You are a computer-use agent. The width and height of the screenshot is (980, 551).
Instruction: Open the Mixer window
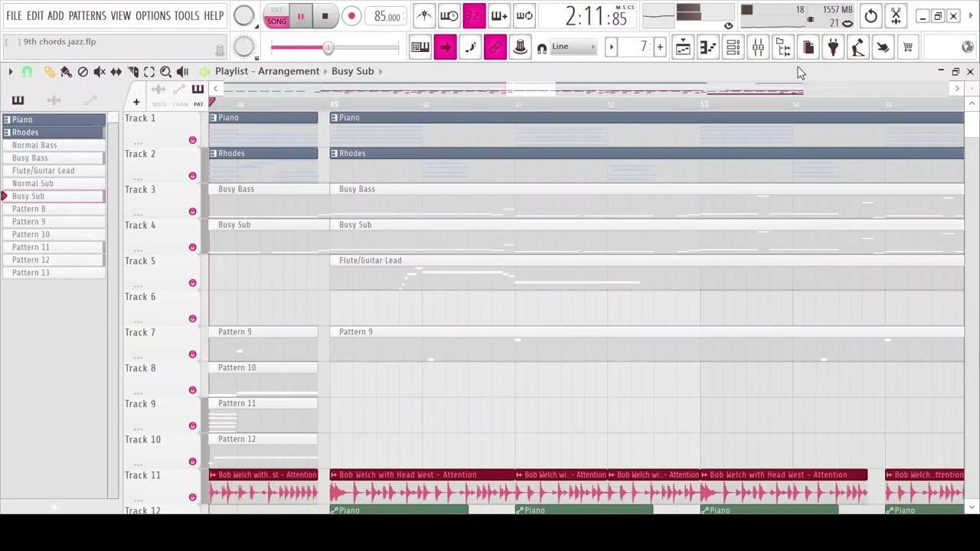(758, 47)
